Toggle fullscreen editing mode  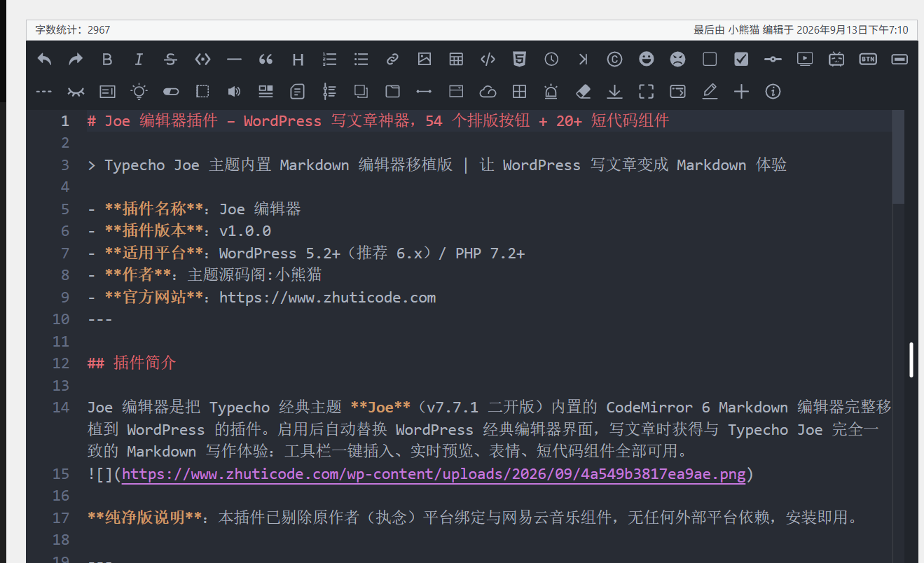[x=647, y=92]
